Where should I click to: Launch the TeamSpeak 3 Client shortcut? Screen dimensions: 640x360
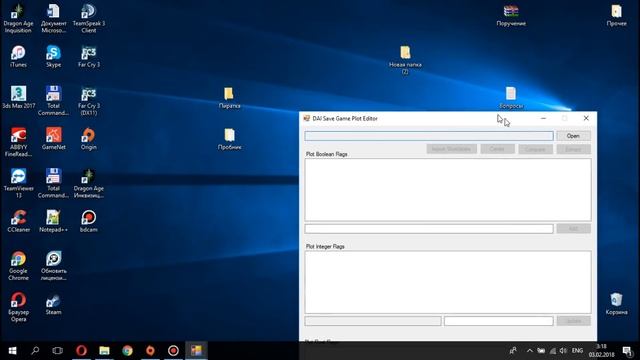89,18
